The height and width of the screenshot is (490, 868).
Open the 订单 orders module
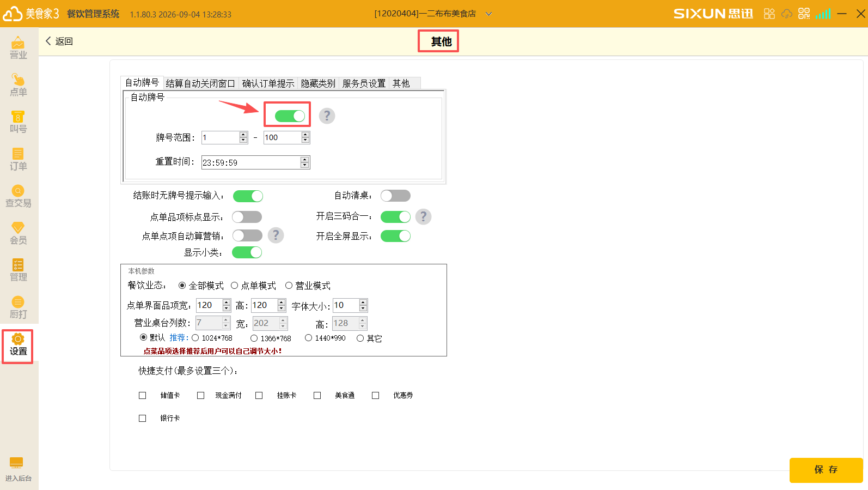point(19,159)
